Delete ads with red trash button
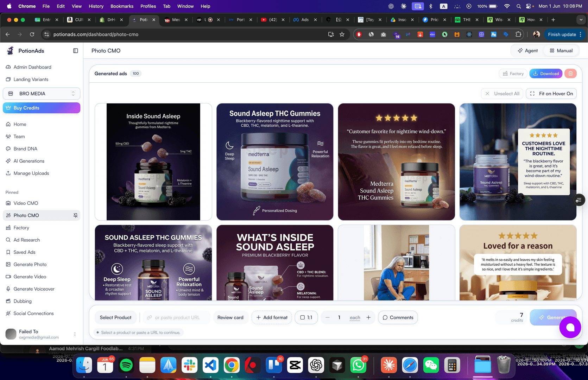Viewport: 588px width, 380px height. (570, 74)
